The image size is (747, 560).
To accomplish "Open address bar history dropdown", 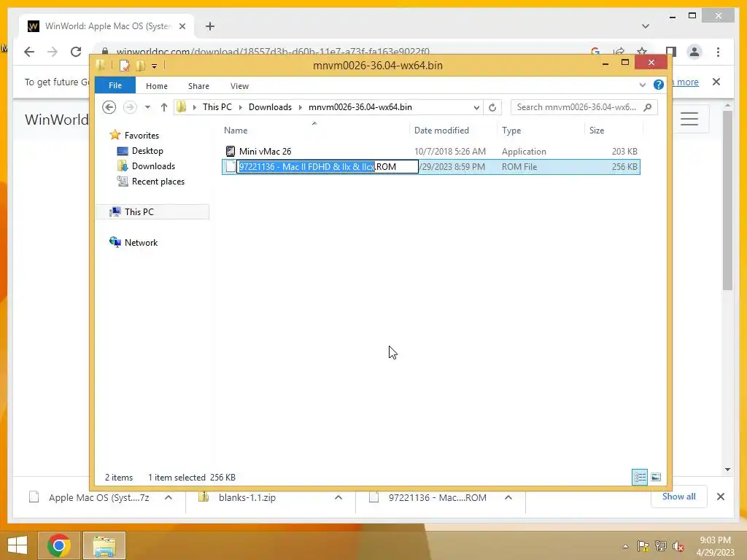I will [x=476, y=107].
